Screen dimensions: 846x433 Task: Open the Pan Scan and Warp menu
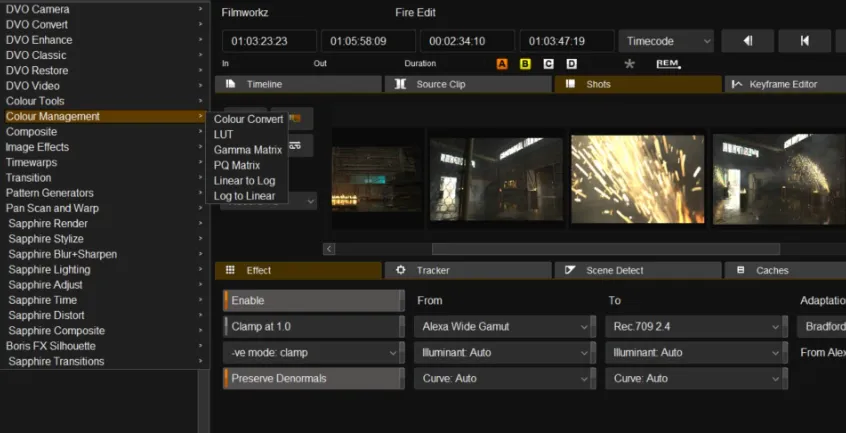tap(104, 208)
